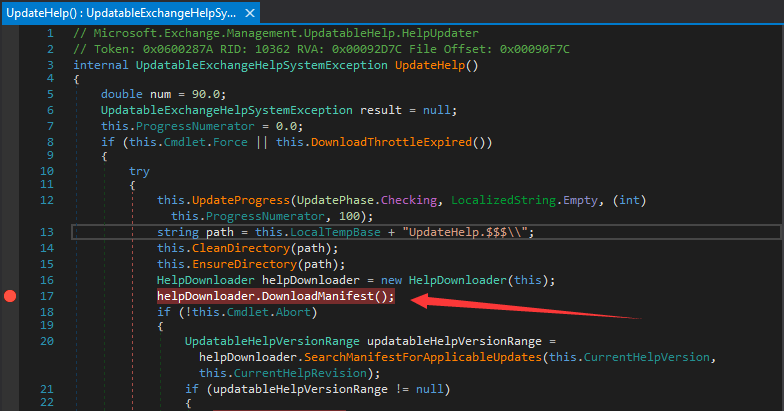Screen dimensions: 784x411
Task: Click line number 13 in the gutter
Action: click(46, 232)
